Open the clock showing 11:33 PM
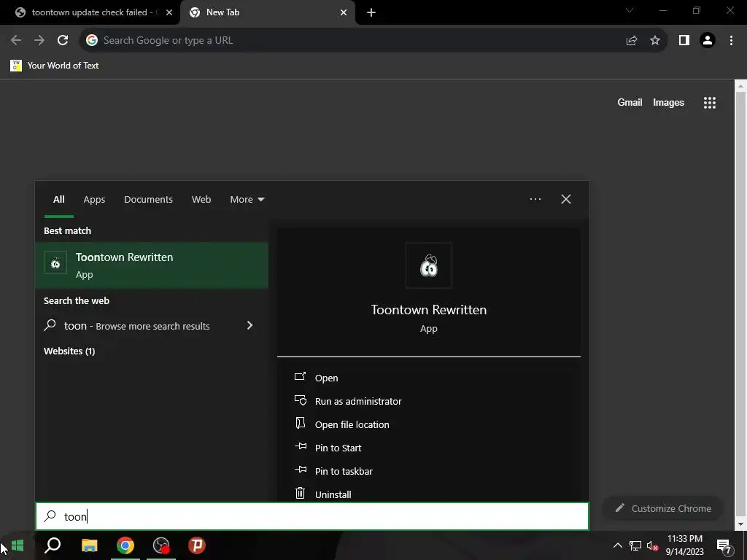 (684, 545)
